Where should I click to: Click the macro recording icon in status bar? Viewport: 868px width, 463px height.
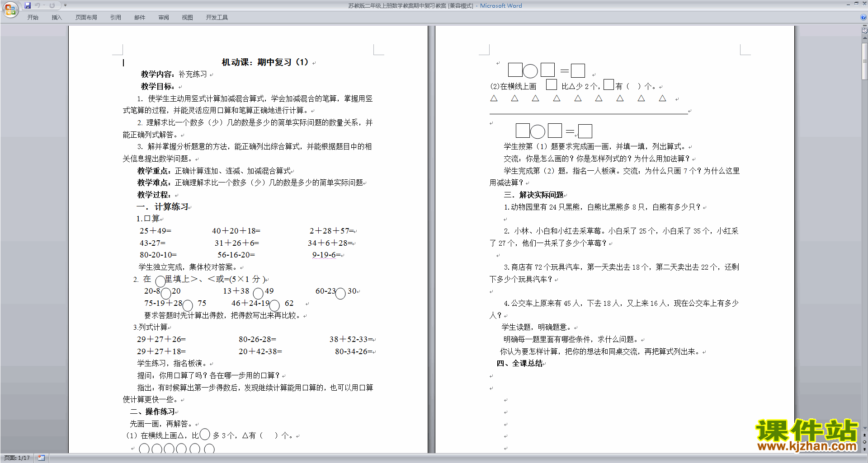41,458
